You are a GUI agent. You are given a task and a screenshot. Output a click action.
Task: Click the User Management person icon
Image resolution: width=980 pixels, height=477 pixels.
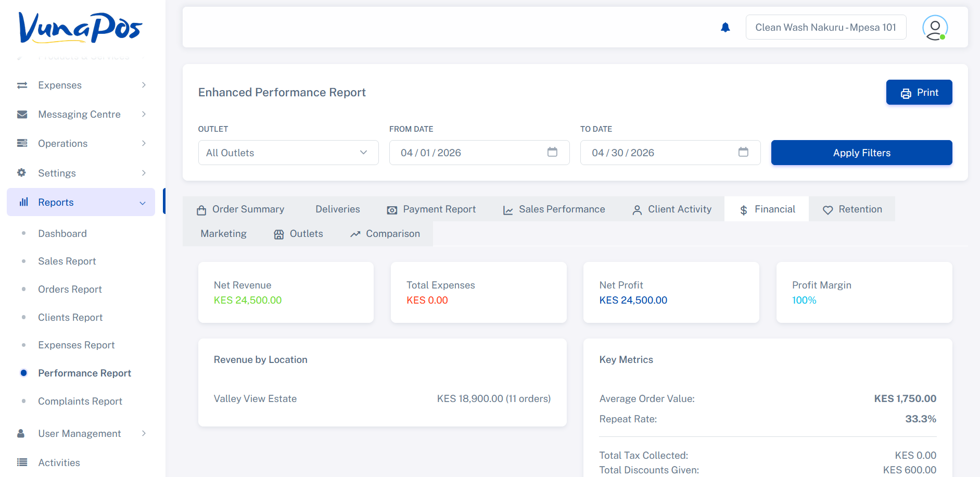tap(21, 433)
